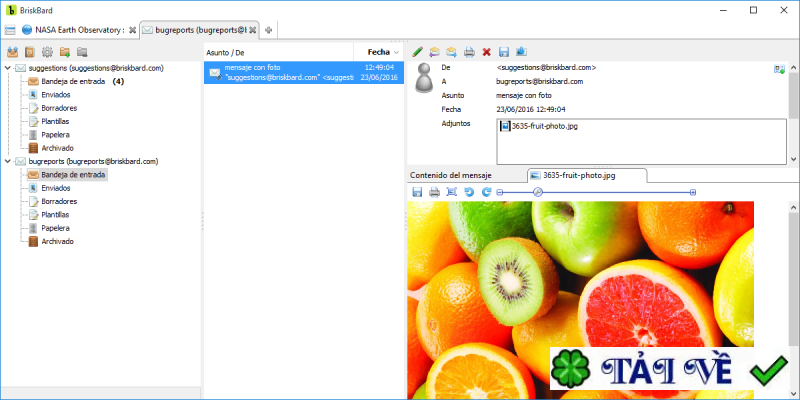Image resolution: width=800 pixels, height=400 pixels.
Task: Open Plantillas under suggestions account
Action: click(48, 121)
